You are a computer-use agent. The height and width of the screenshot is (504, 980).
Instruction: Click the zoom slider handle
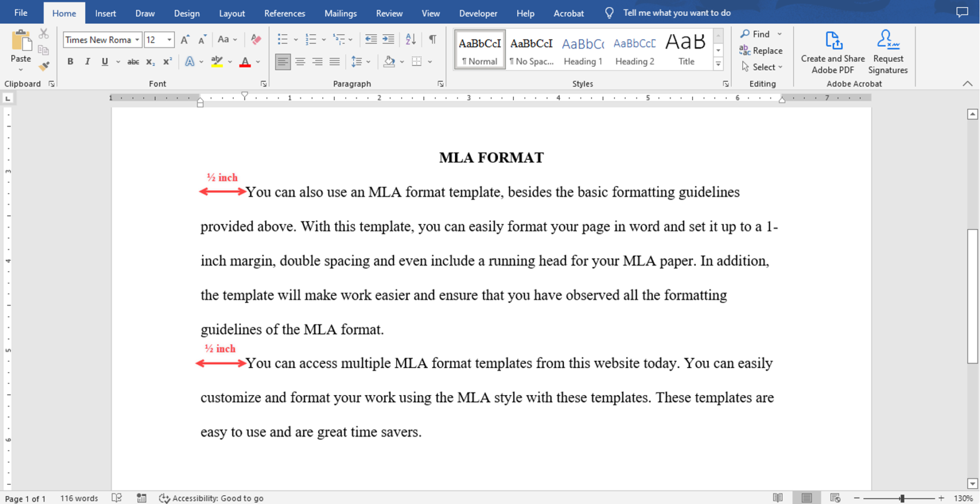pos(902,498)
